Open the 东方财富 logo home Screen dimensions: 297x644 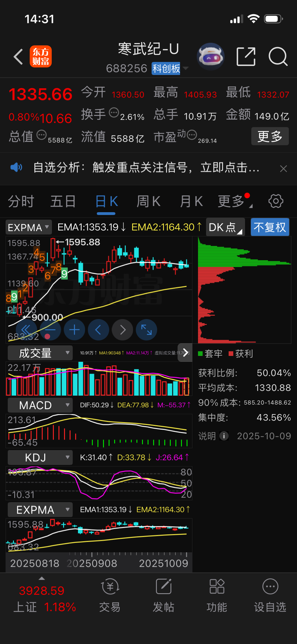pos(41,56)
